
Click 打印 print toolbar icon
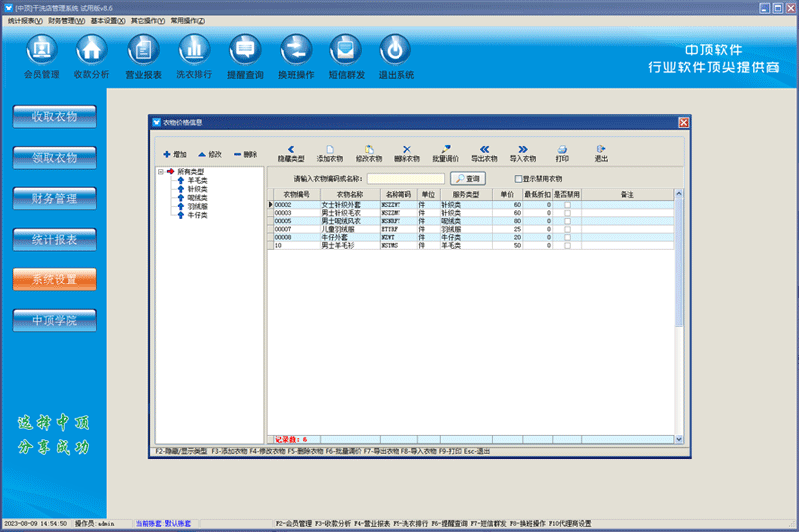(x=562, y=149)
